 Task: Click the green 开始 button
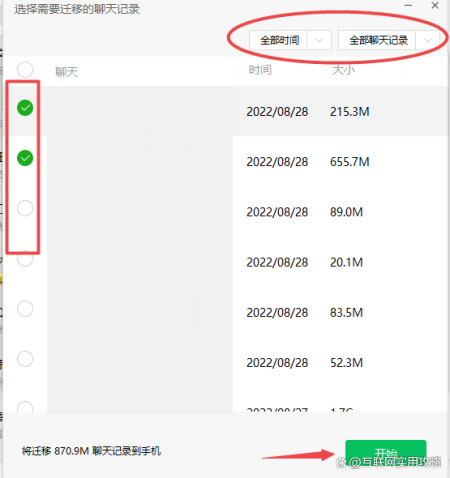coord(386,453)
